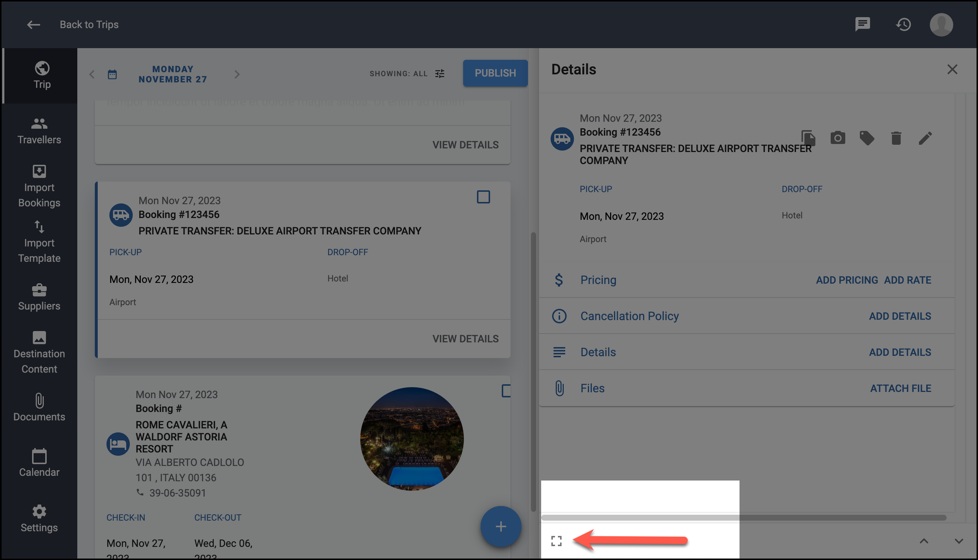Close the Details panel
The height and width of the screenshot is (560, 978).
tap(952, 70)
